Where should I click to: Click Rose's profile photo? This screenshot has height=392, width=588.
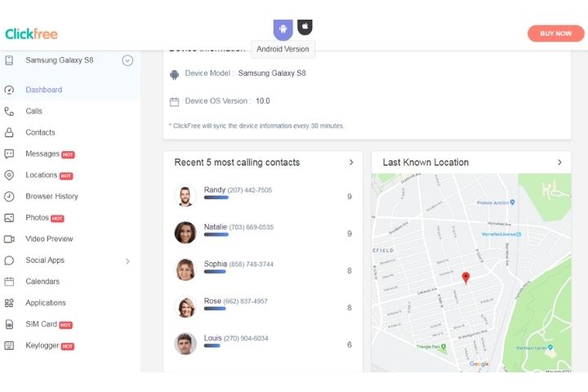pyautogui.click(x=185, y=306)
